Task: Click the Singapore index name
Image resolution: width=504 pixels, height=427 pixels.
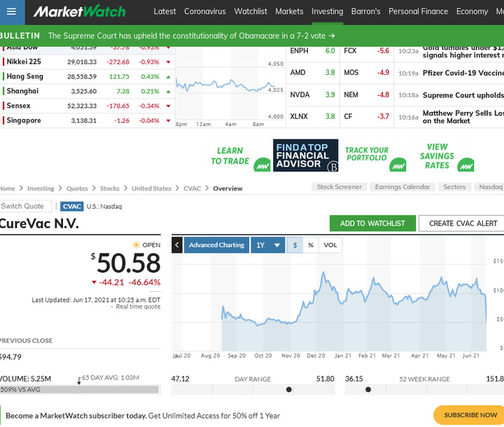Action: click(24, 120)
